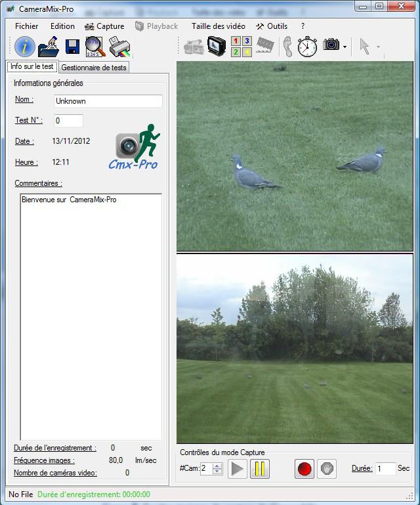Click the yellow Pause button
Viewport: 420px width, 505px height.
(260, 469)
